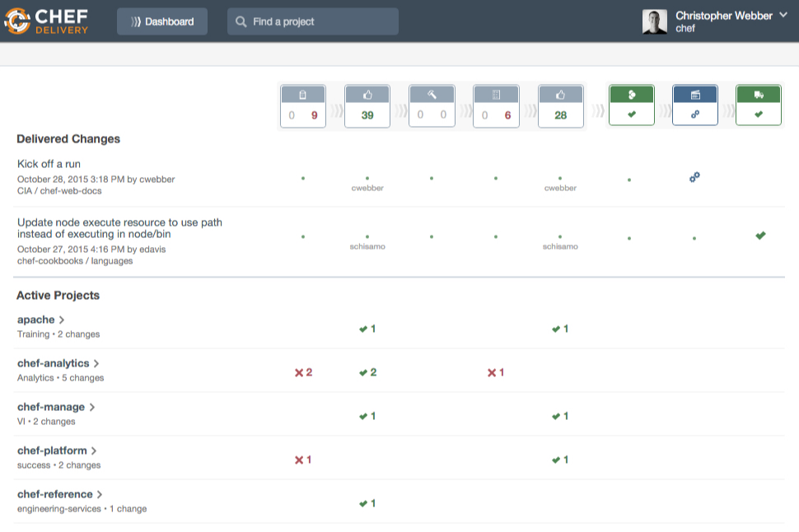
Task: Open the Dashboard view
Action: tap(162, 21)
